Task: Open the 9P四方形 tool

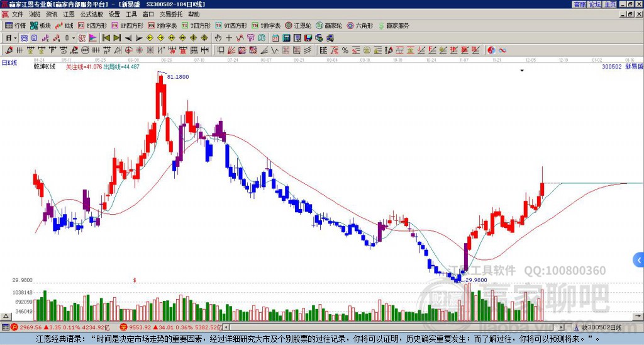Action: [x=127, y=25]
